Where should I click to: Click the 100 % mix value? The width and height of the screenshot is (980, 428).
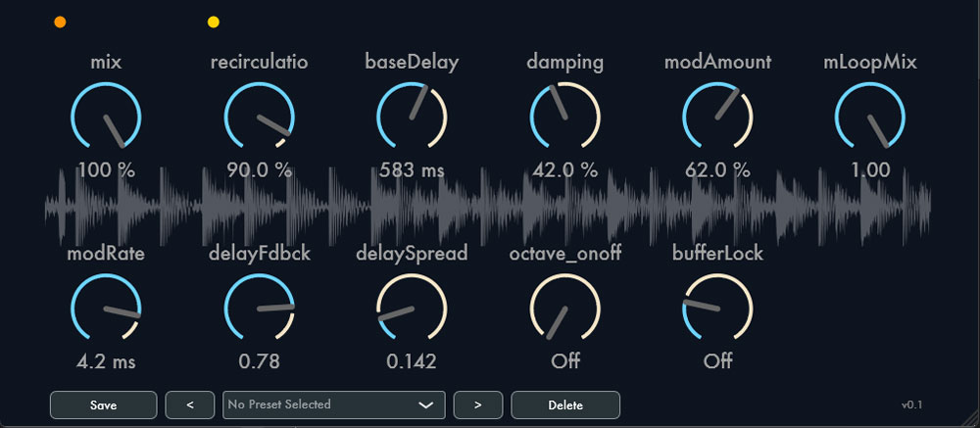pyautogui.click(x=106, y=170)
